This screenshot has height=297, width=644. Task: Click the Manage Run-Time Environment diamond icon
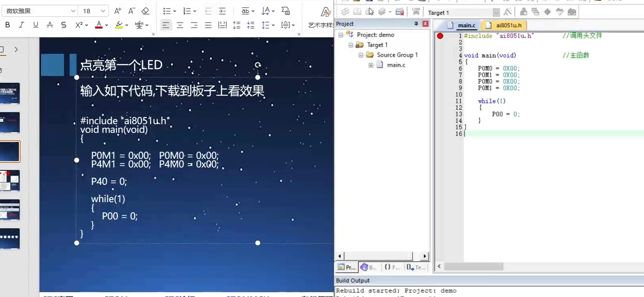click(547, 12)
